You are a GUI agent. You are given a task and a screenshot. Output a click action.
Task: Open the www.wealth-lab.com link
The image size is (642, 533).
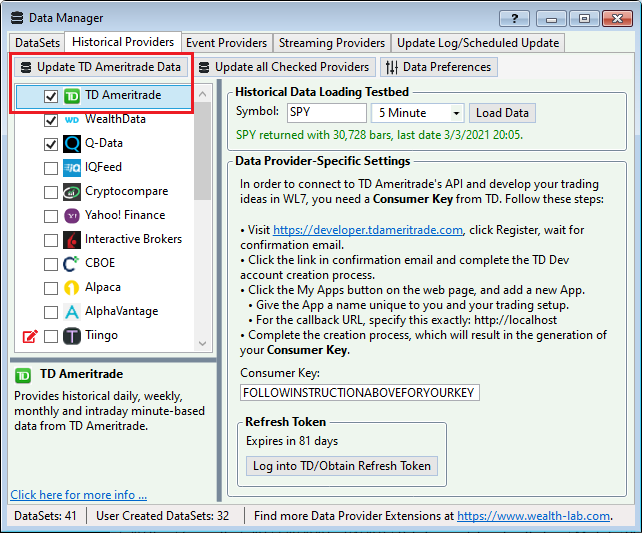click(533, 516)
